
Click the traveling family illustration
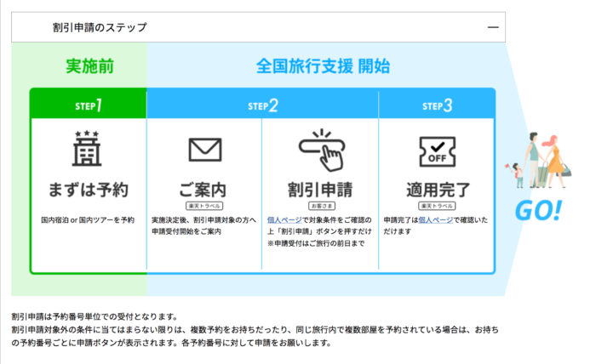pyautogui.click(x=538, y=160)
